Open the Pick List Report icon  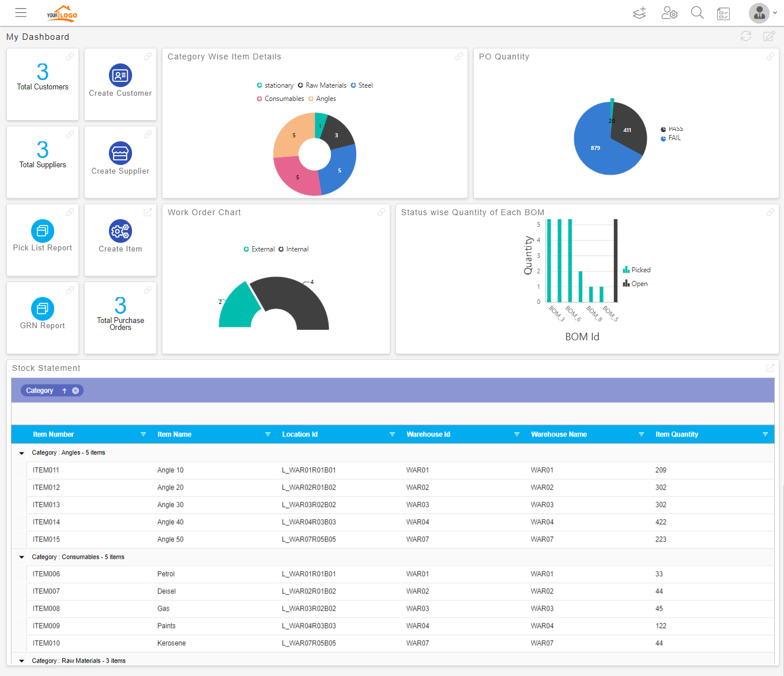42,231
